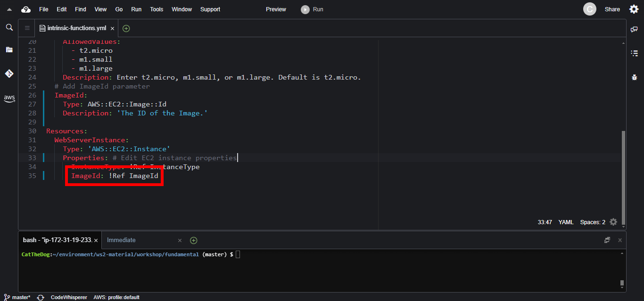Screen dimensions: 644x301
Task: Add a new terminal tab with plus
Action: [193, 240]
